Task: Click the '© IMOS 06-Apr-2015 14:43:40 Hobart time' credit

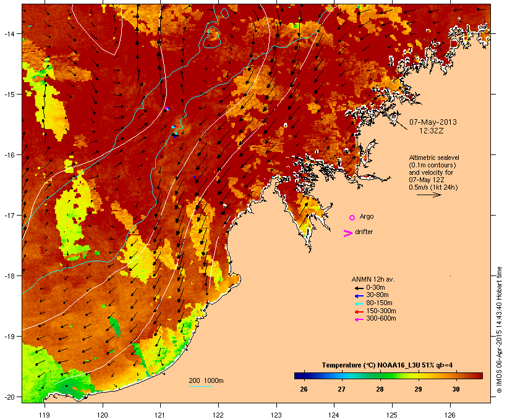Action: pos(499,330)
